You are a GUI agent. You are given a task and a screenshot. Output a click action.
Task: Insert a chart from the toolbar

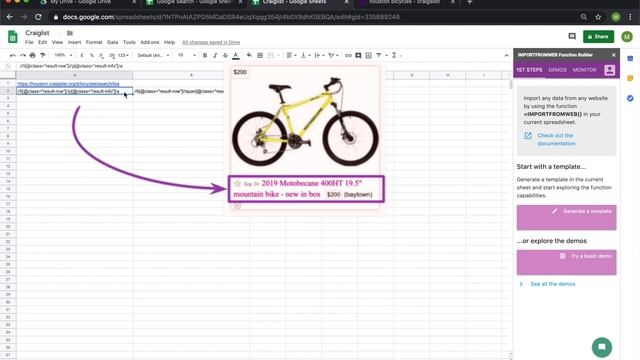pos(368,55)
